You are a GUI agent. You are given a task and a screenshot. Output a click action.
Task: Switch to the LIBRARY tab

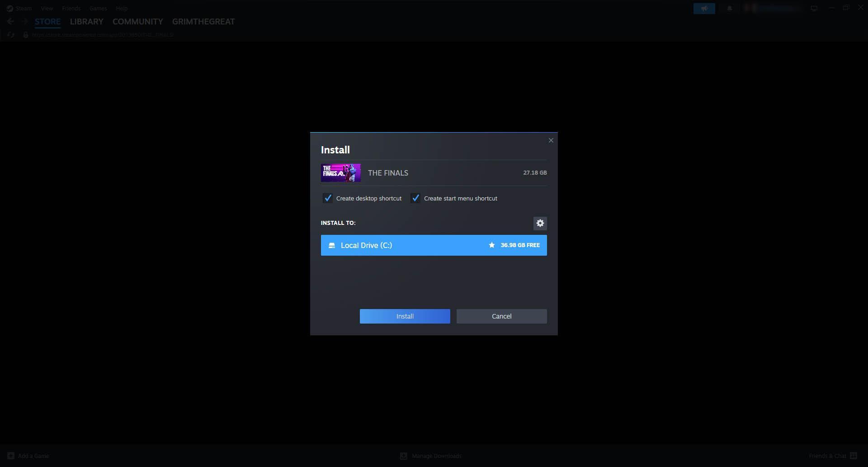coord(86,21)
